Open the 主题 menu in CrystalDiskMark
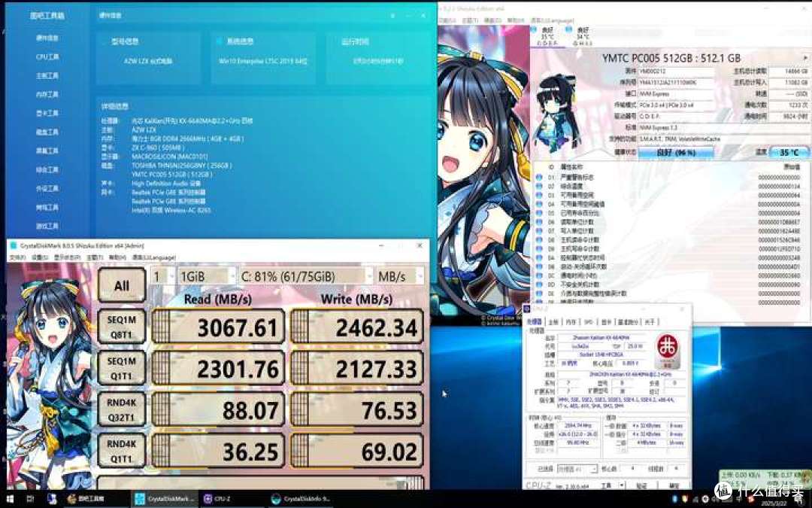 (94, 257)
